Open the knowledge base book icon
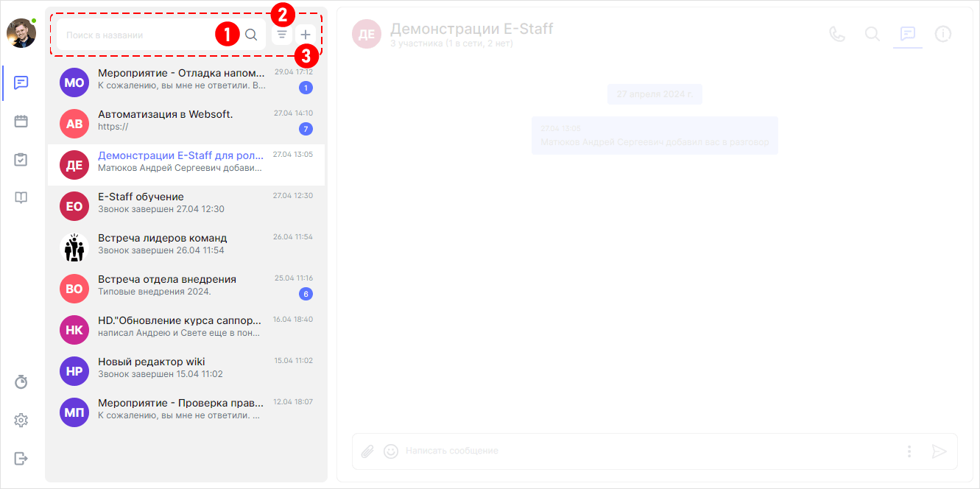 point(21,197)
